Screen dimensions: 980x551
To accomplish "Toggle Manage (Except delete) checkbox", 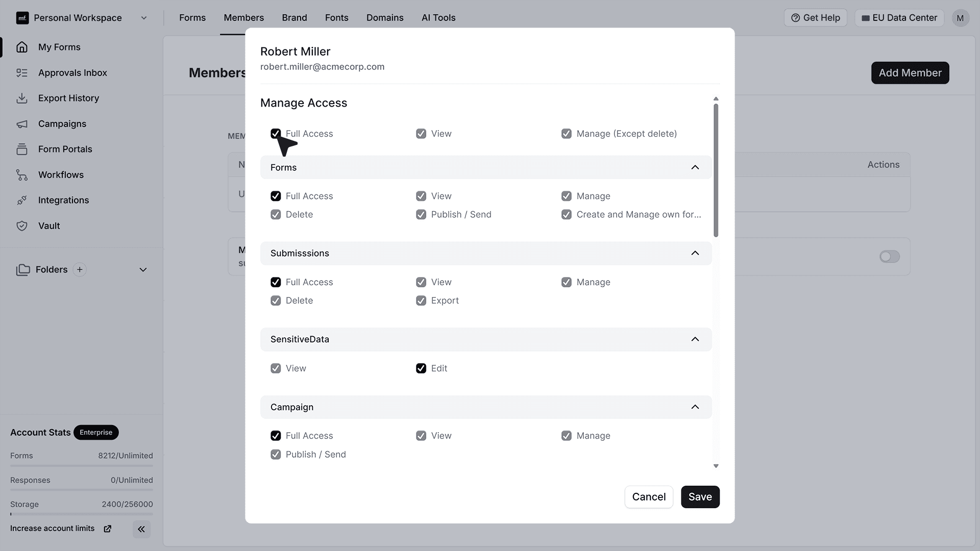I will [567, 134].
